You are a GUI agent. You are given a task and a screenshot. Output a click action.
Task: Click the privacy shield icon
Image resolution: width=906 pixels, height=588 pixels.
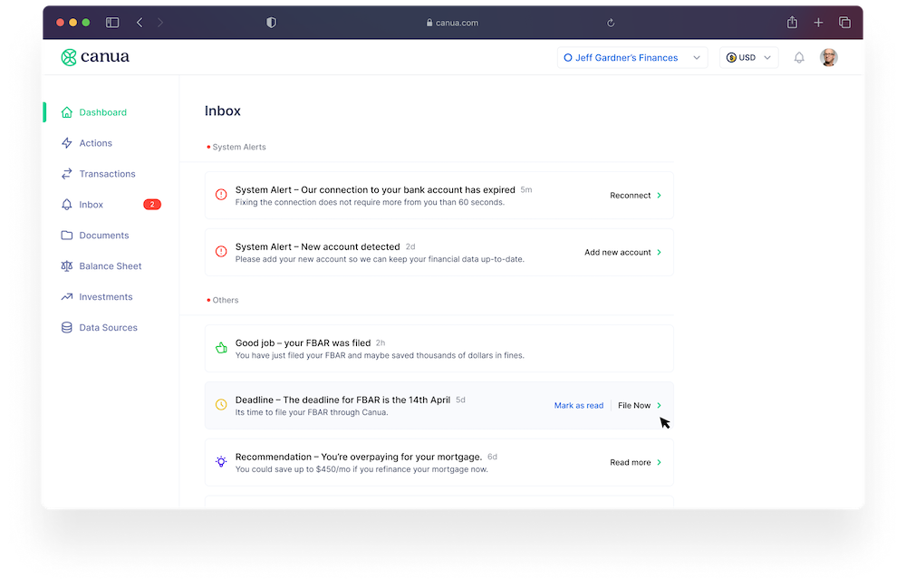tap(271, 23)
